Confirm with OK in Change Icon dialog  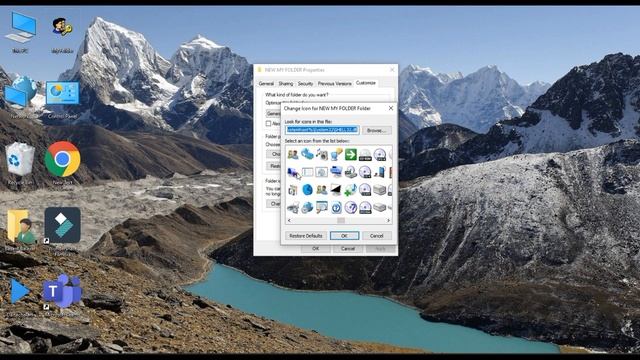click(344, 236)
